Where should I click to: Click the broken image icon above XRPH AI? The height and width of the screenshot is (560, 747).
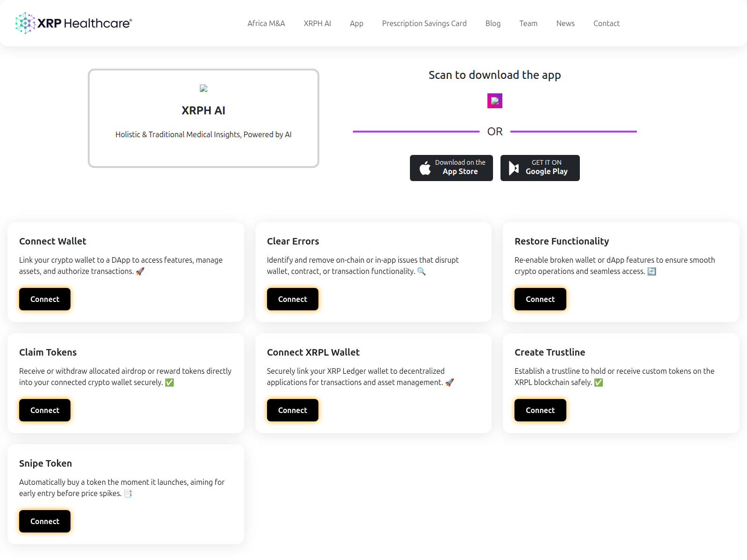click(204, 88)
